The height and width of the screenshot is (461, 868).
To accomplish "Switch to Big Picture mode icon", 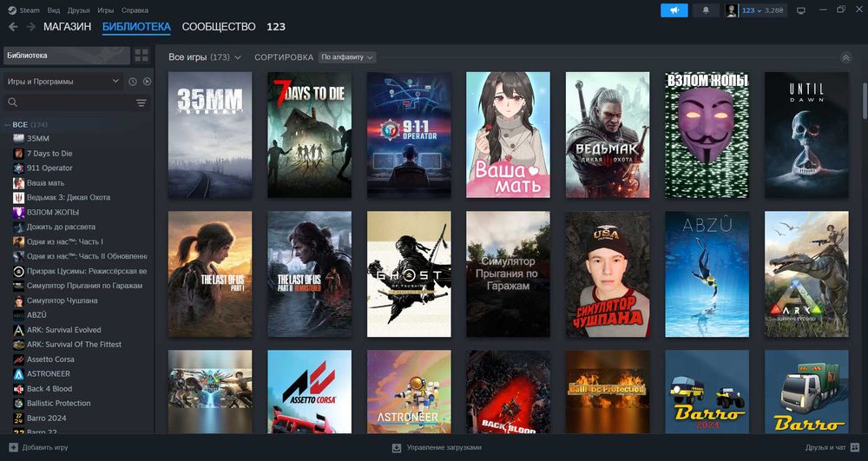I will point(800,10).
